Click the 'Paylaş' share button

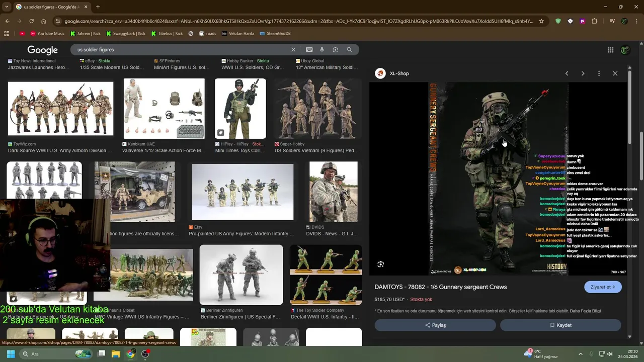coord(435,325)
